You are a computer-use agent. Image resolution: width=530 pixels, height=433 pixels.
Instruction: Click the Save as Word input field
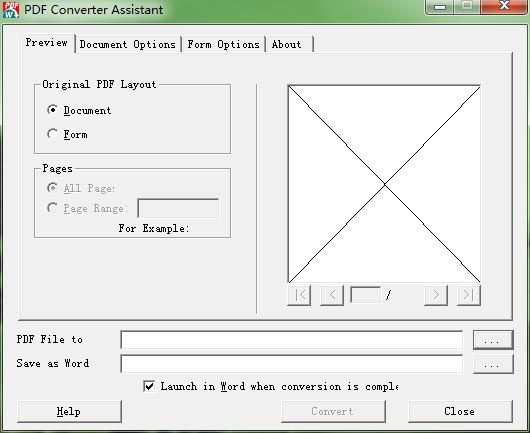(x=292, y=364)
